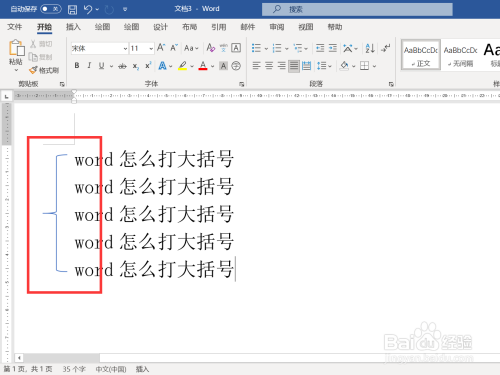Screen dimensions: 500x375
Task: Toggle the AutoSave switch
Action: tap(51, 9)
